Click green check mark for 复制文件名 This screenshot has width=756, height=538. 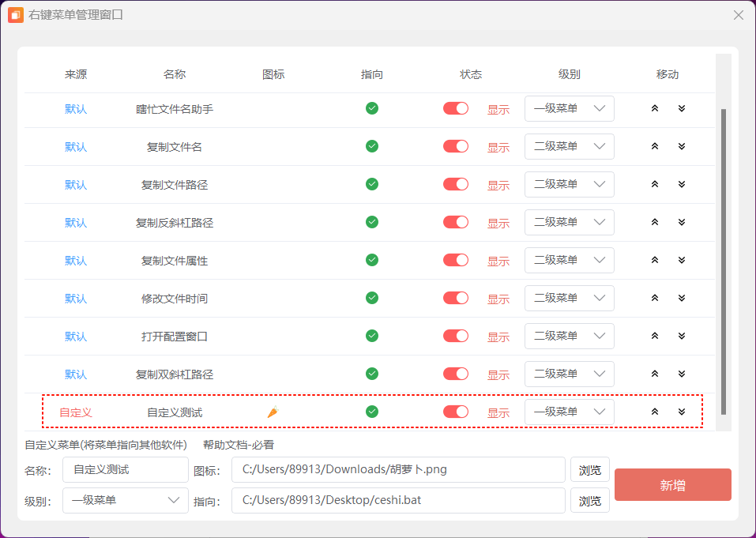[372, 146]
